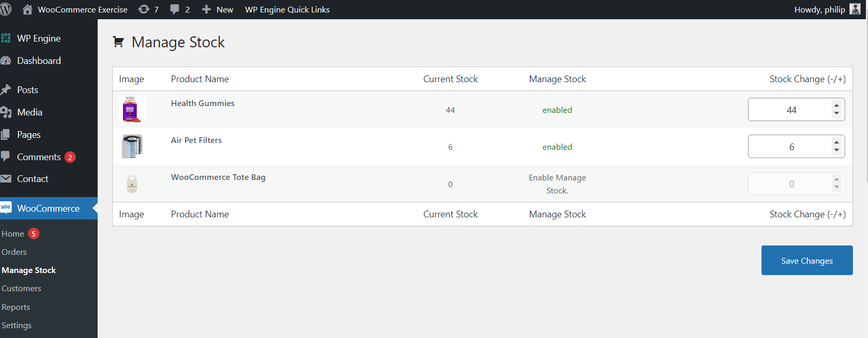Screen dimensions: 868x338
Task: Click Howdy, philip account menu
Action: click(827, 9)
